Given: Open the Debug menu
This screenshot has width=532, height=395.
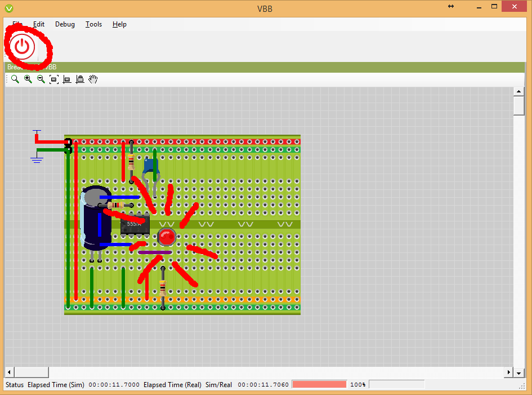Looking at the screenshot, I should pyautogui.click(x=65, y=24).
